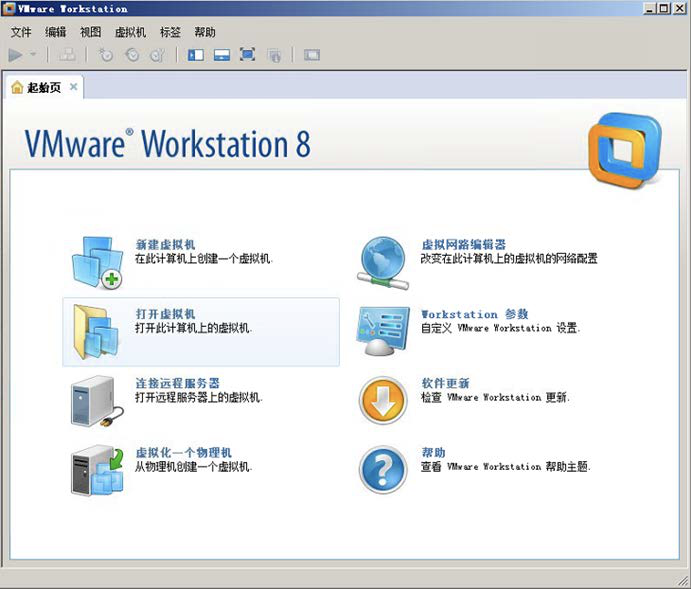691x589 pixels.
Task: Open the 虚拟机 menu
Action: [130, 32]
